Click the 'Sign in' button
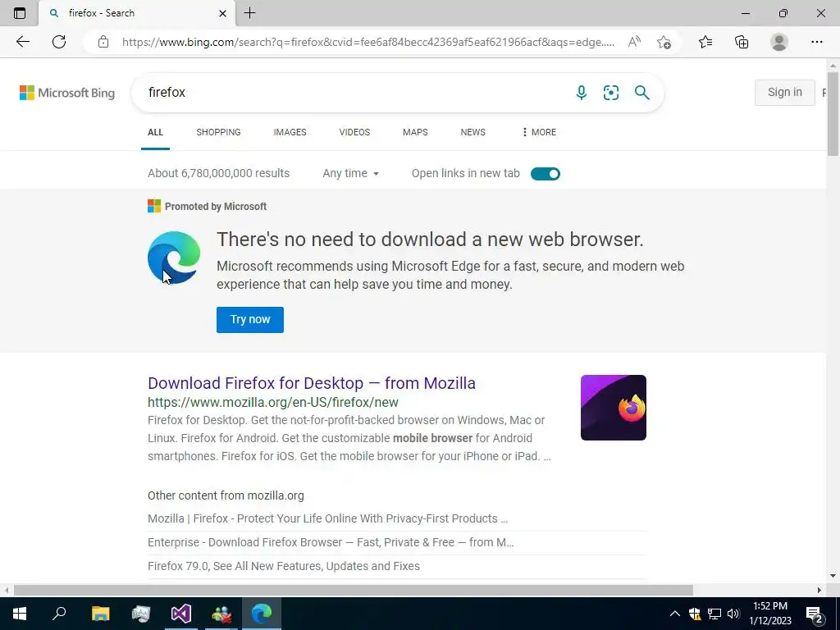 [x=785, y=92]
